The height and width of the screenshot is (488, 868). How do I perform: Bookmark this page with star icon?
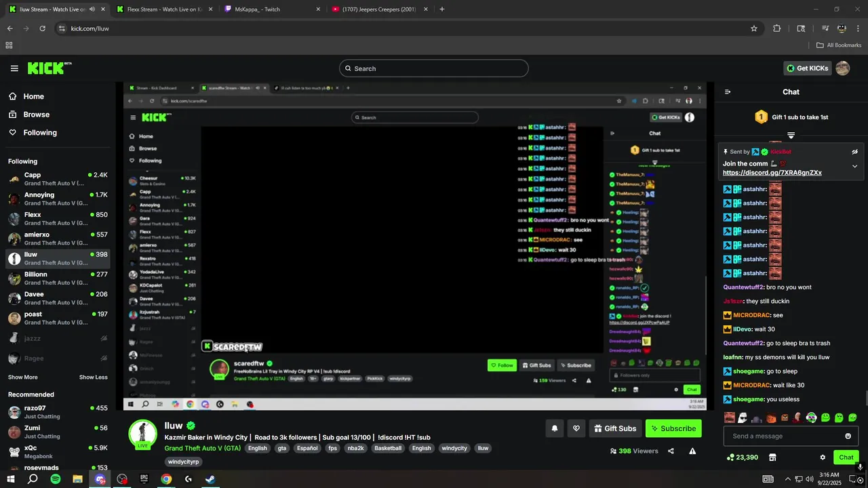coord(753,28)
